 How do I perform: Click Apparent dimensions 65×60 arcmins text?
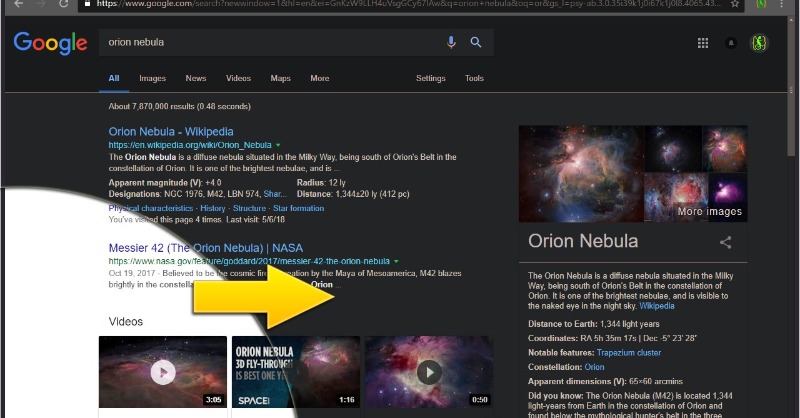(x=656, y=381)
